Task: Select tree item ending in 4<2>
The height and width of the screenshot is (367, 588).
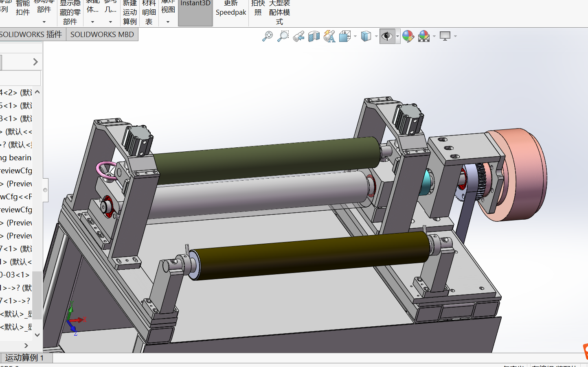Action: click(x=16, y=92)
